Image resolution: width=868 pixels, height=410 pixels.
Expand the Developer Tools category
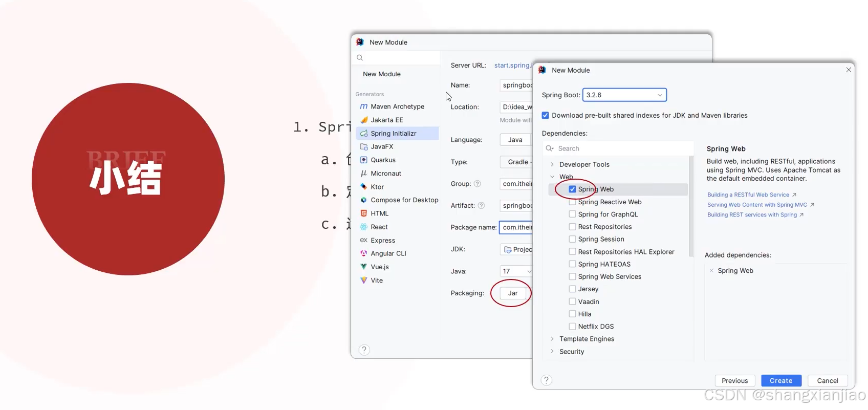(x=552, y=164)
